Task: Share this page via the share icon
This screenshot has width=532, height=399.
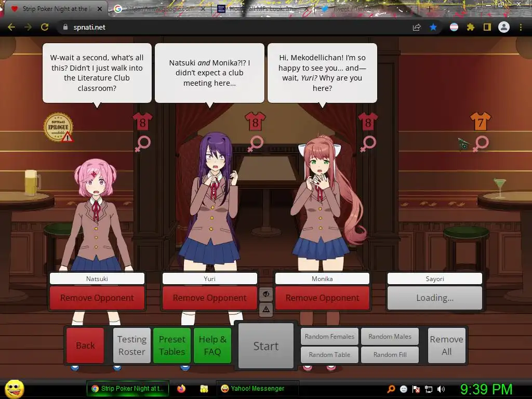Action: 417,27
